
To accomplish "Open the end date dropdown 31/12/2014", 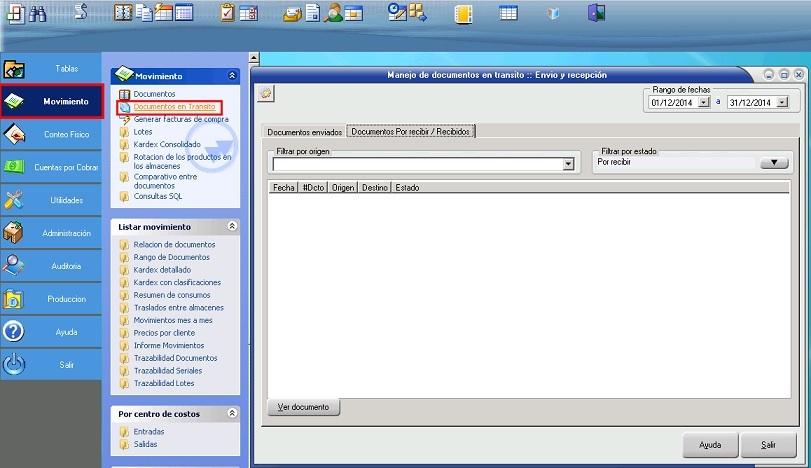I will 782,102.
